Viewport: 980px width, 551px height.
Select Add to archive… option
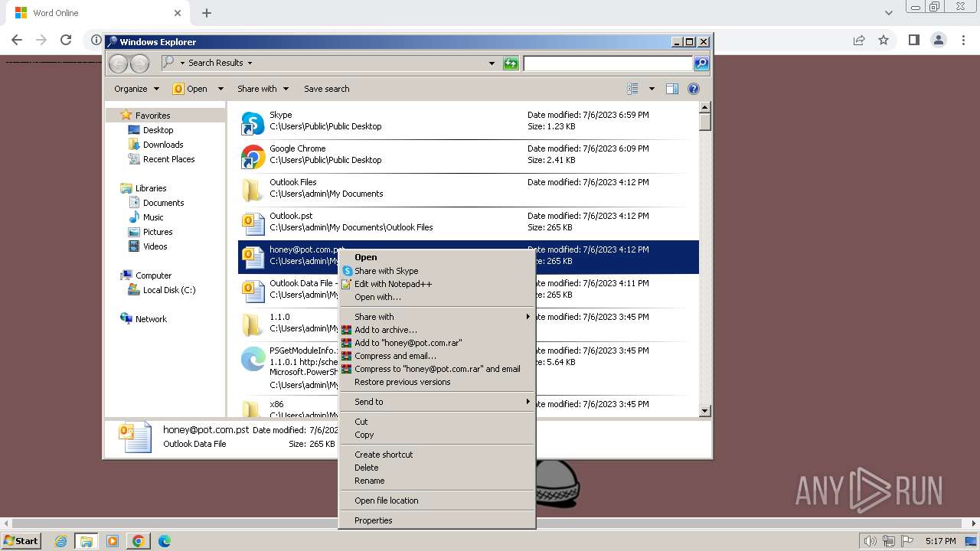437,330
